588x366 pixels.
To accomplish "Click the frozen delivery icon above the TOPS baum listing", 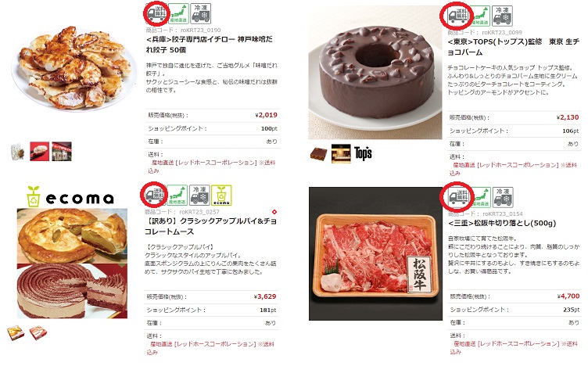I will tap(502, 16).
